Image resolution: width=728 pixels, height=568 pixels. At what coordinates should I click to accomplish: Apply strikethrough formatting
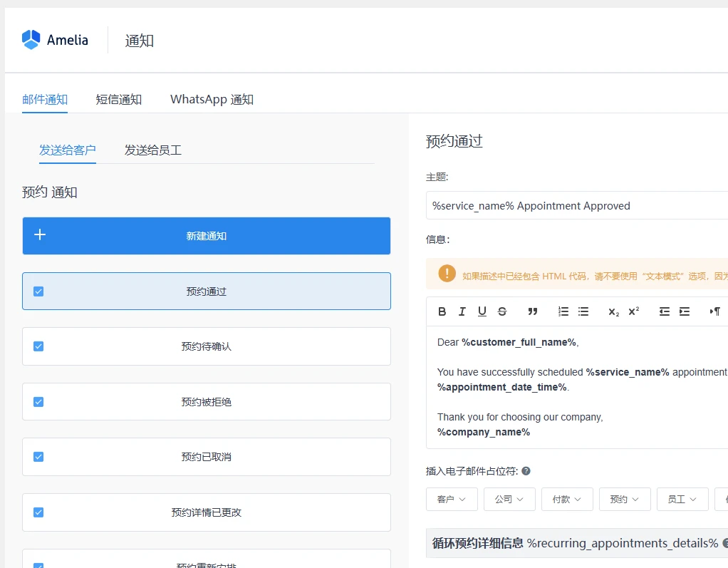tap(502, 311)
